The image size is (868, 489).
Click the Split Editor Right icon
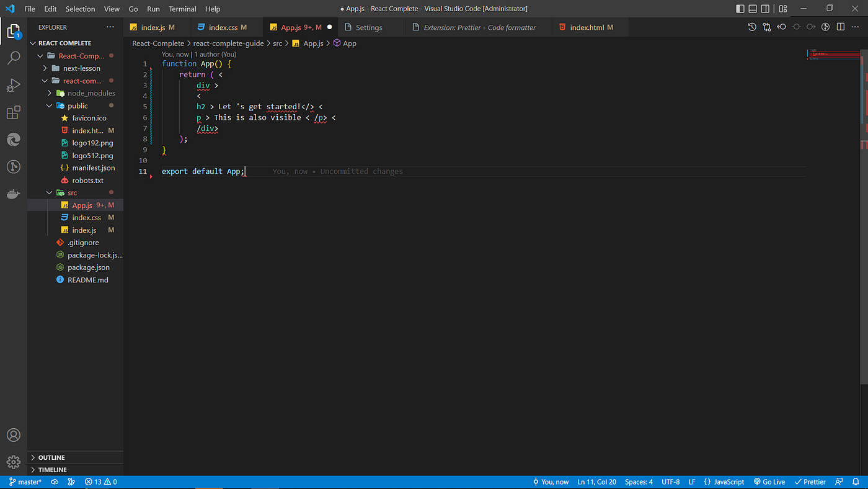(x=841, y=27)
